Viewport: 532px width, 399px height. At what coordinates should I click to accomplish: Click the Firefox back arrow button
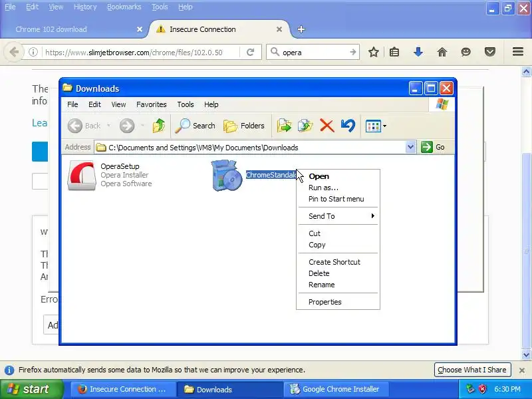pos(14,53)
